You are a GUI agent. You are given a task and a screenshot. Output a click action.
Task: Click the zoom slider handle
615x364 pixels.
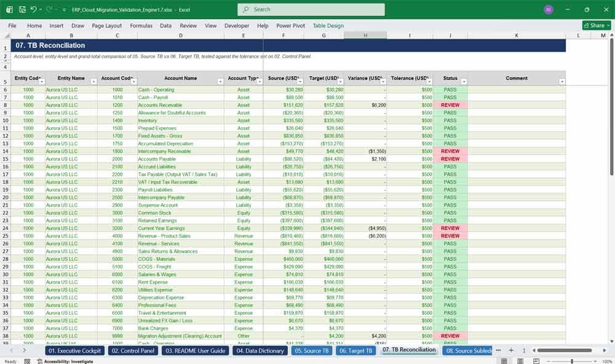pyautogui.click(x=572, y=362)
